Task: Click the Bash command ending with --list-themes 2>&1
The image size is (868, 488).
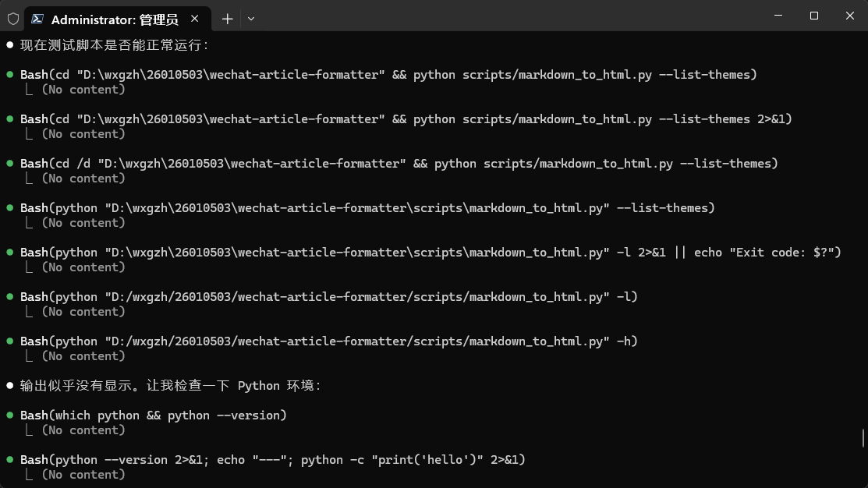Action: [x=406, y=119]
